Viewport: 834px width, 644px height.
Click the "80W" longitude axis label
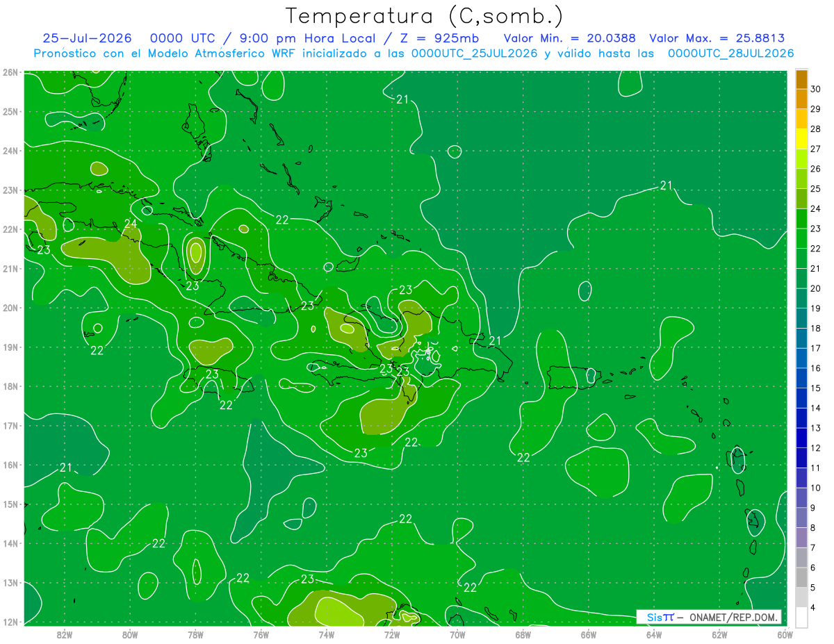coord(130,634)
